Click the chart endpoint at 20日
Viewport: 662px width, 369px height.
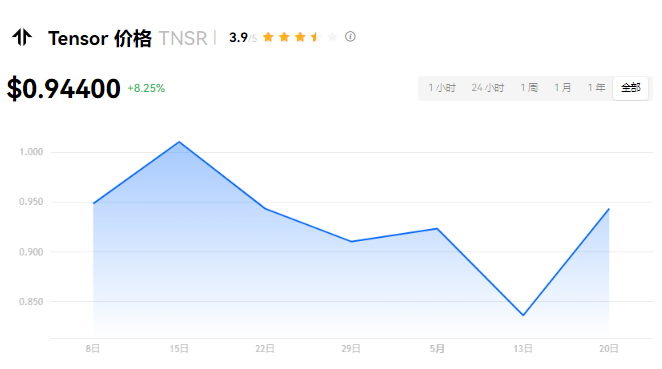(x=609, y=209)
